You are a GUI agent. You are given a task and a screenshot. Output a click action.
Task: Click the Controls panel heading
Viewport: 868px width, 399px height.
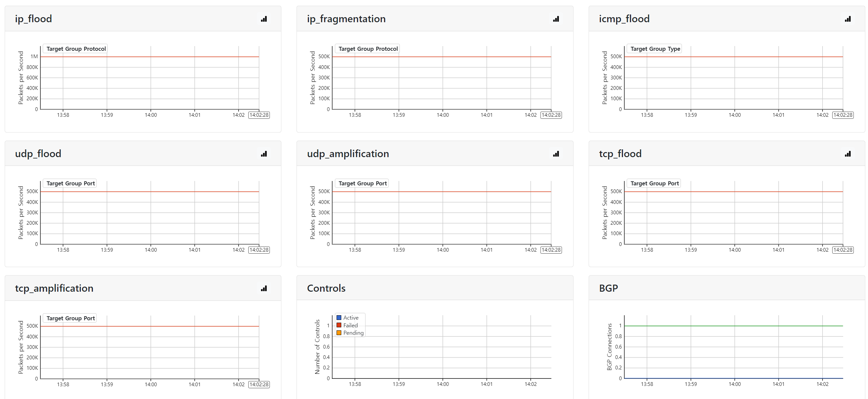pos(326,288)
